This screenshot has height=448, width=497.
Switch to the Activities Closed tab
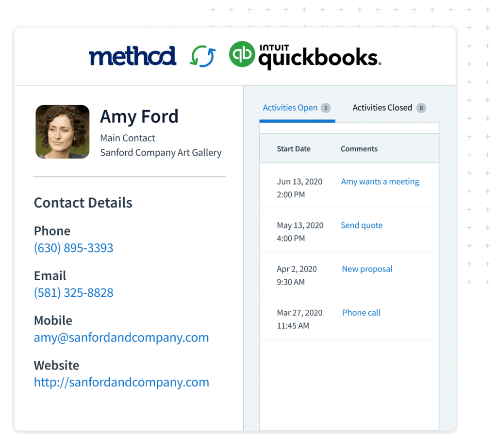382,108
